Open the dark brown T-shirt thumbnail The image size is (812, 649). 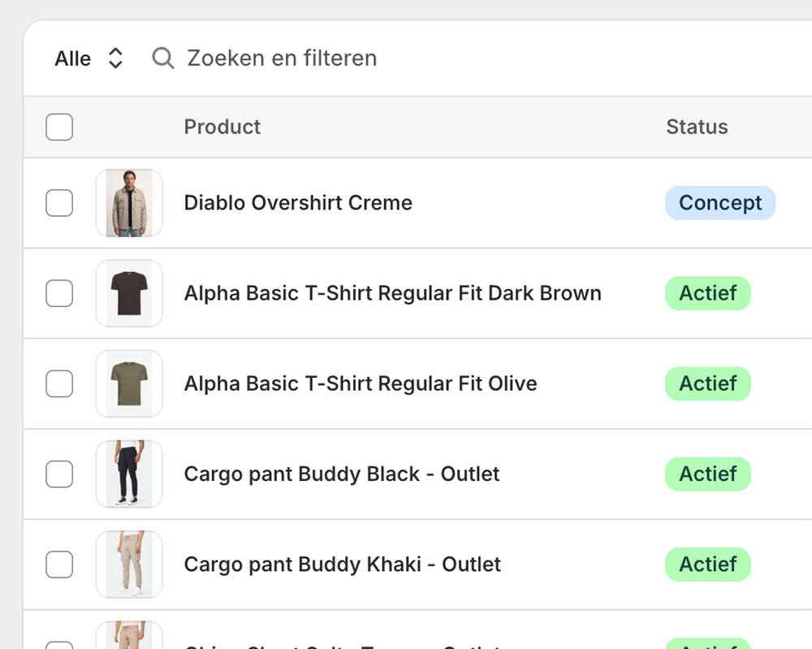[129, 293]
